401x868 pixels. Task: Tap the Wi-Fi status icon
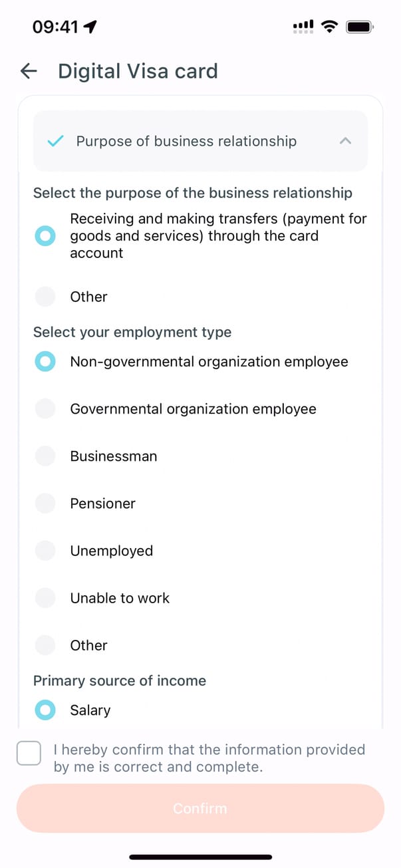point(329,27)
